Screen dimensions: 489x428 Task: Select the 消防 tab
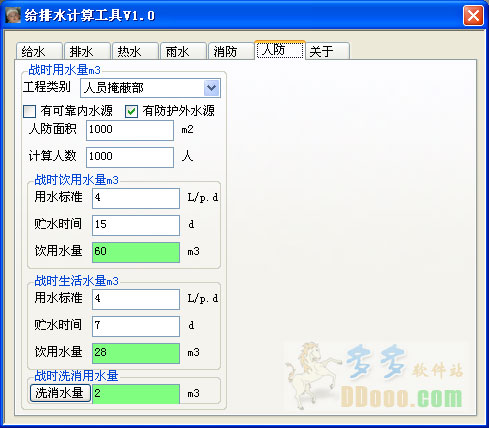click(x=231, y=51)
